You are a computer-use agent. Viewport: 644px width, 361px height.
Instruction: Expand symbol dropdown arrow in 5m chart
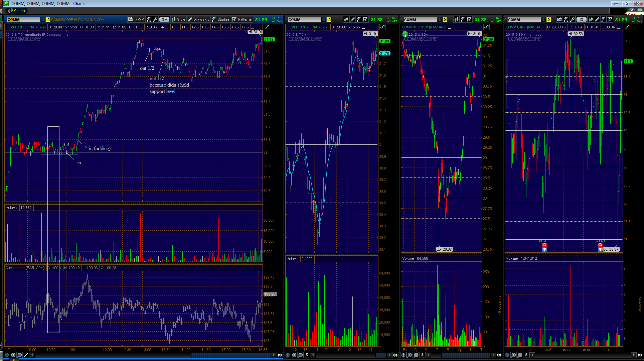point(324,20)
